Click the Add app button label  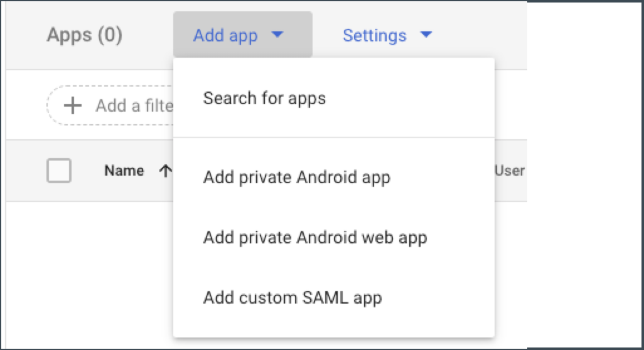click(x=225, y=36)
